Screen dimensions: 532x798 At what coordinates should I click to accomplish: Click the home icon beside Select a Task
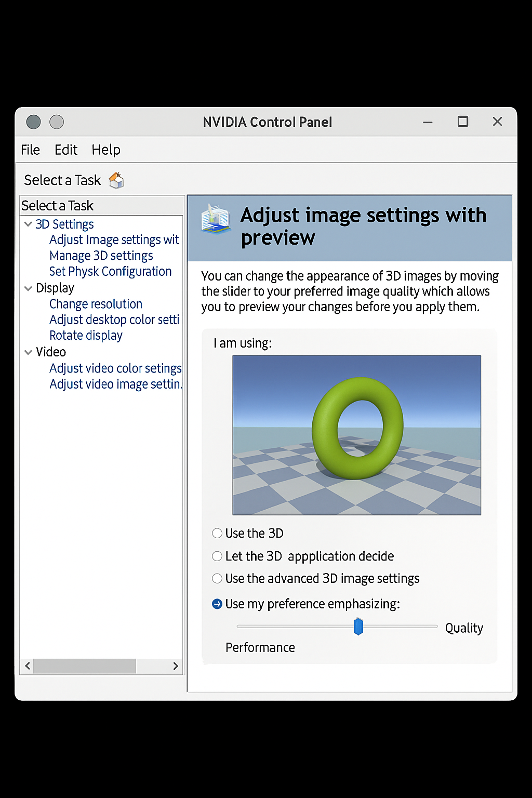[x=116, y=180]
